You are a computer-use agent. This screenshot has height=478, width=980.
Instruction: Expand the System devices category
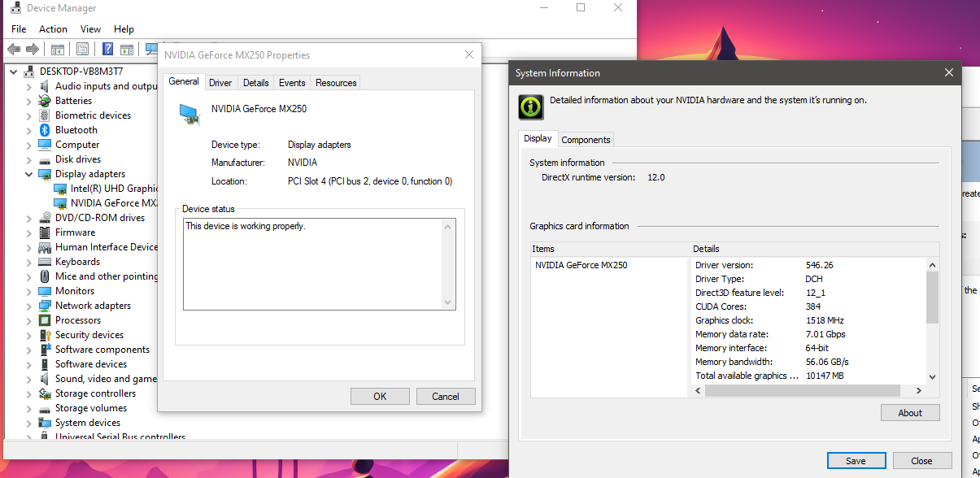click(29, 423)
